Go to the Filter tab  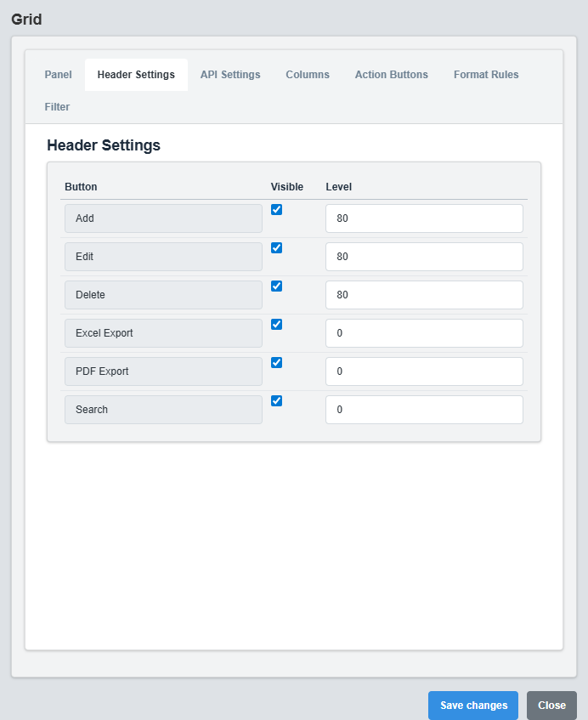(57, 106)
